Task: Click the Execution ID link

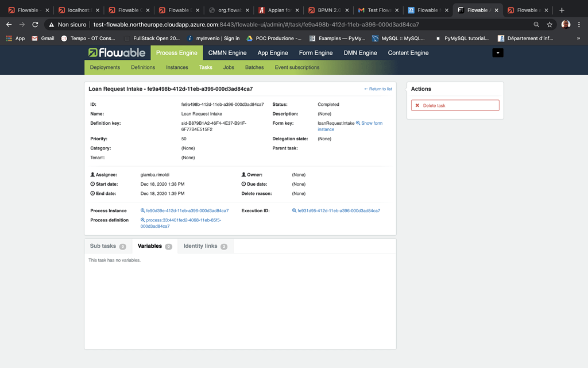Action: tap(338, 211)
